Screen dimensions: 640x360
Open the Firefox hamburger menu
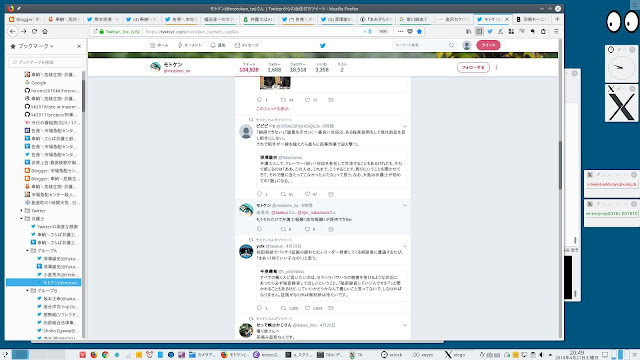click(556, 31)
